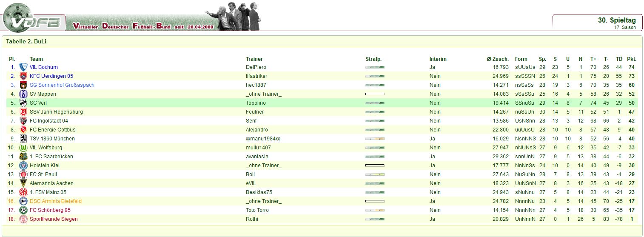Viewport: 644px width, 237px height.
Task: Click the FC St. Pauli crest
Action: pyautogui.click(x=23, y=174)
